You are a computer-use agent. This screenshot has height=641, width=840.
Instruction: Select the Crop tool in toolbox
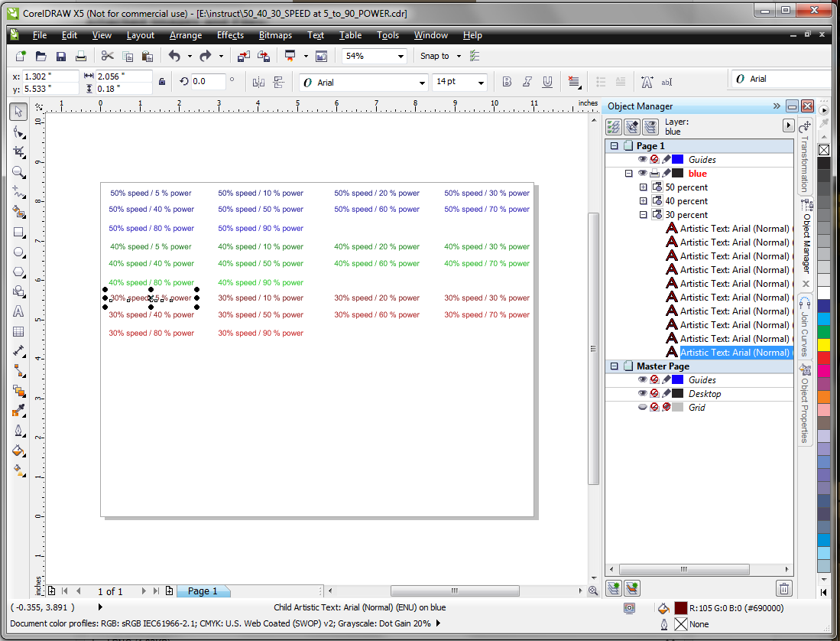(x=19, y=152)
